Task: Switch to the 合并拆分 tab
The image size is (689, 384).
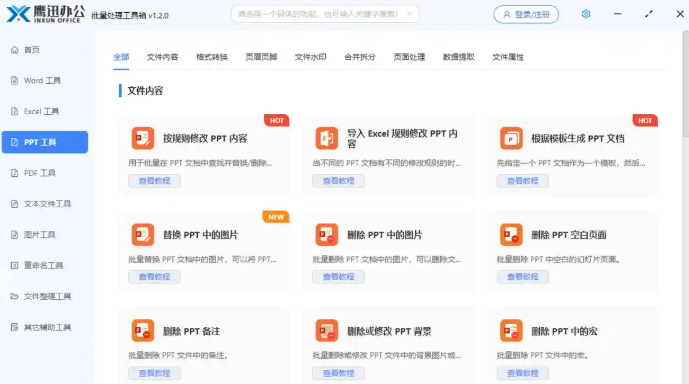Action: [x=360, y=57]
